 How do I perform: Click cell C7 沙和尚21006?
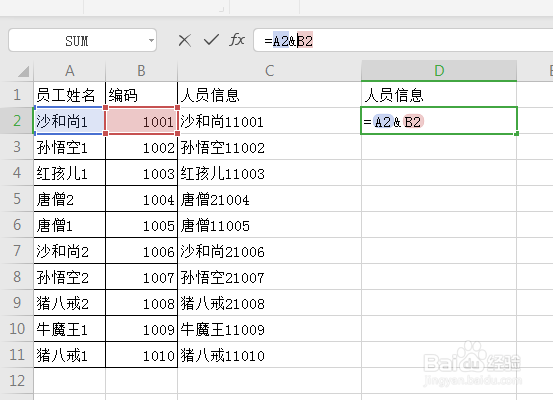click(x=269, y=251)
